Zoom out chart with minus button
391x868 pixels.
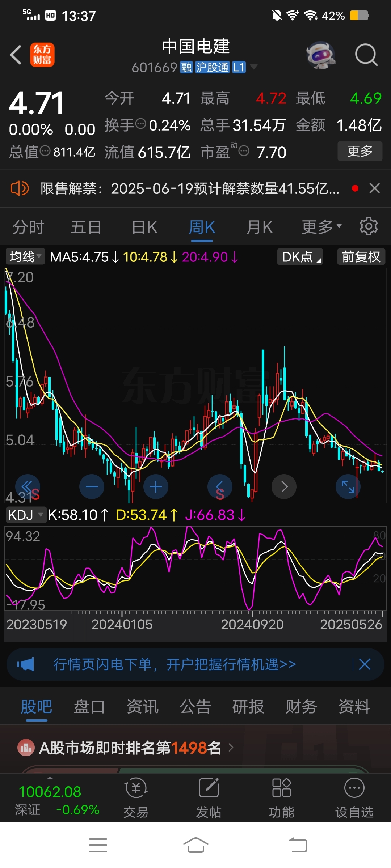(92, 486)
